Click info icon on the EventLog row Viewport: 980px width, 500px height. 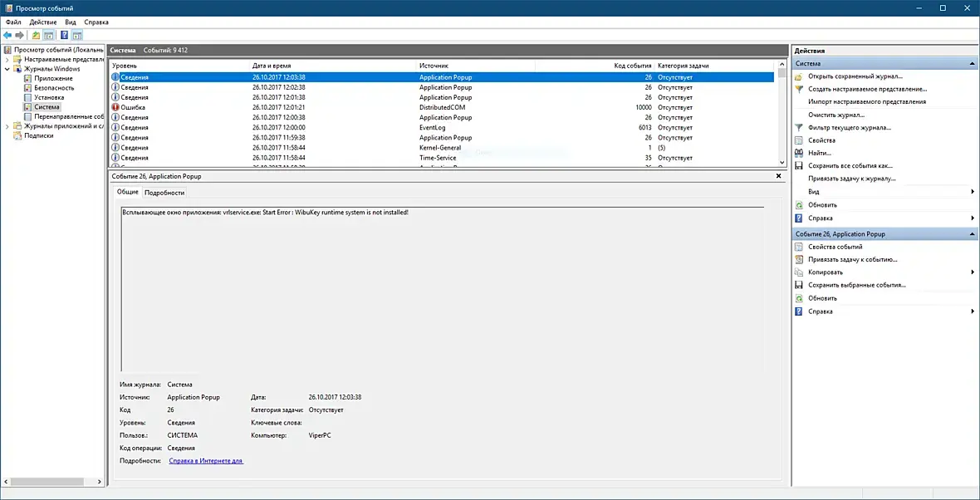click(115, 128)
